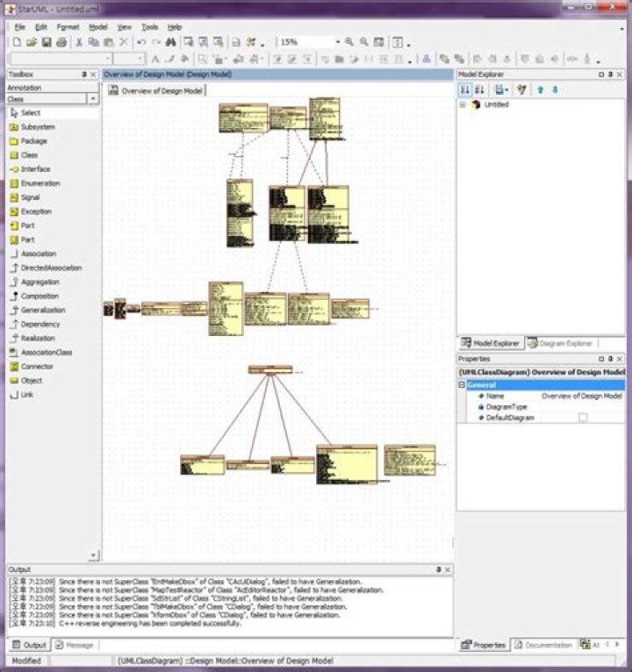Toggle the Properties panel pin
Viewport: 632px width, 672px height.
(610, 359)
